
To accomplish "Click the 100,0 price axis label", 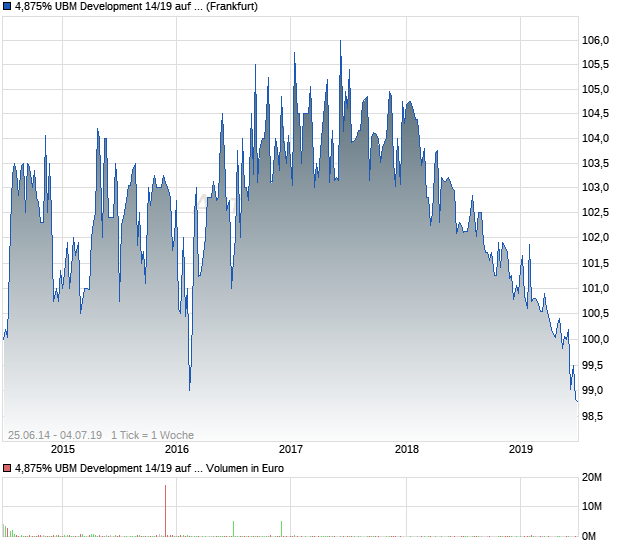I will coord(595,339).
